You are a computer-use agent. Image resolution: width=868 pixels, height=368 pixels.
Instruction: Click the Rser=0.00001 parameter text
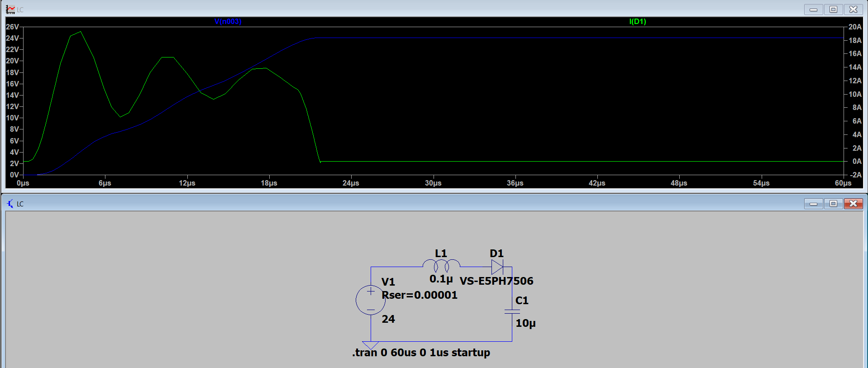(x=420, y=295)
